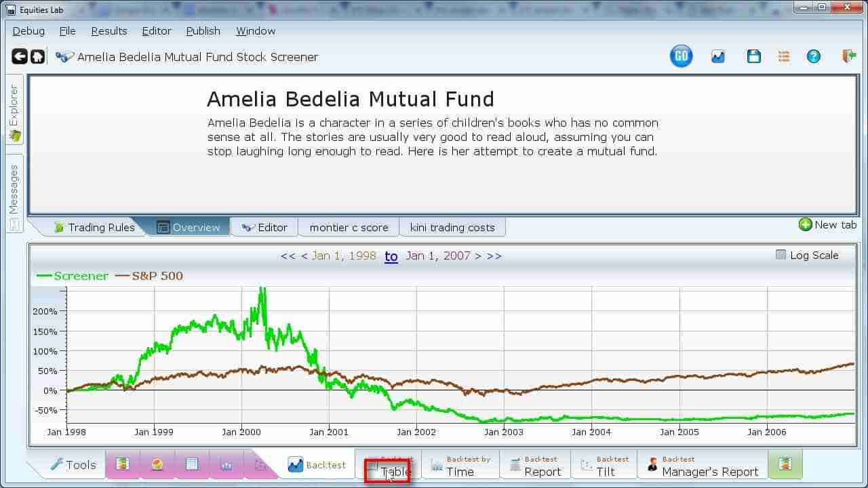Open the Backtest Report tab
The height and width of the screenshot is (488, 868).
[536, 466]
